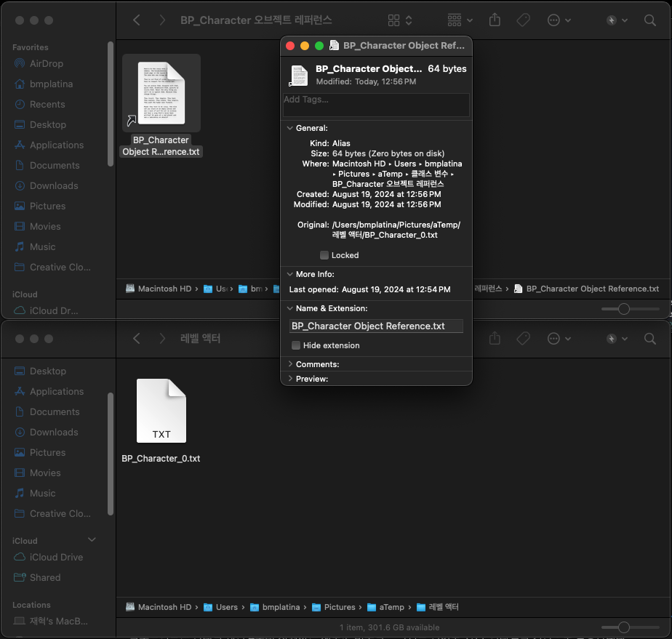Search in the BP_Character 오브젝트 레퍼런스 window

[x=649, y=20]
